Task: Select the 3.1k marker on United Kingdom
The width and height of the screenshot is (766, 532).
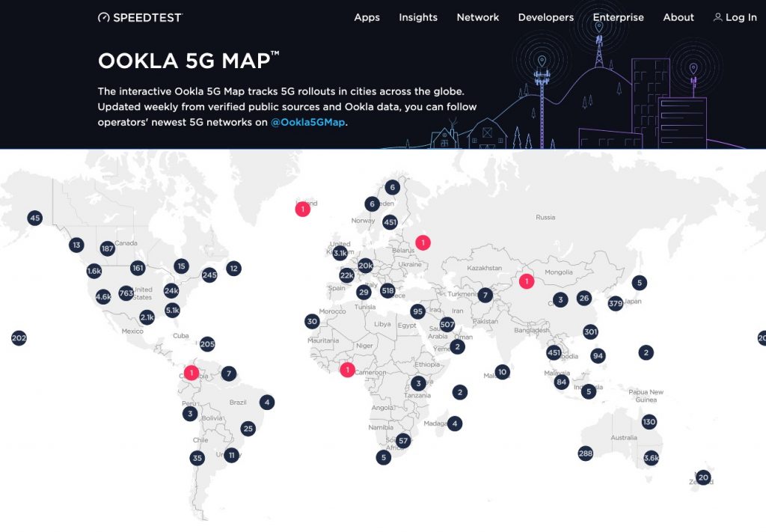Action: [340, 253]
